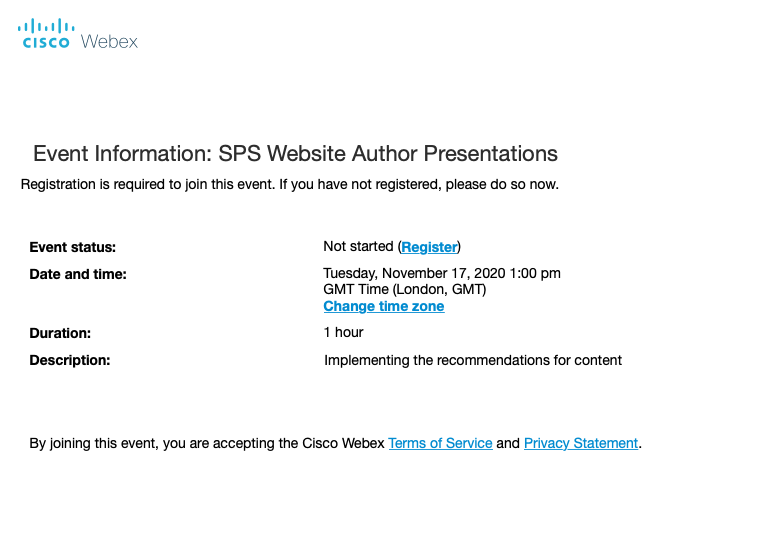Screen dimensions: 767x535
Task: Click the Change time zone link
Action: pyautogui.click(x=384, y=306)
